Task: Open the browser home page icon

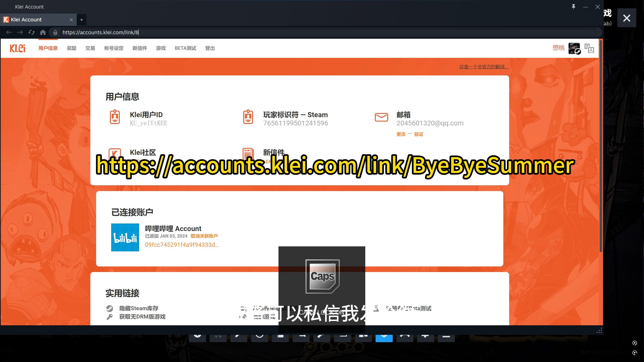Action: 43,32
